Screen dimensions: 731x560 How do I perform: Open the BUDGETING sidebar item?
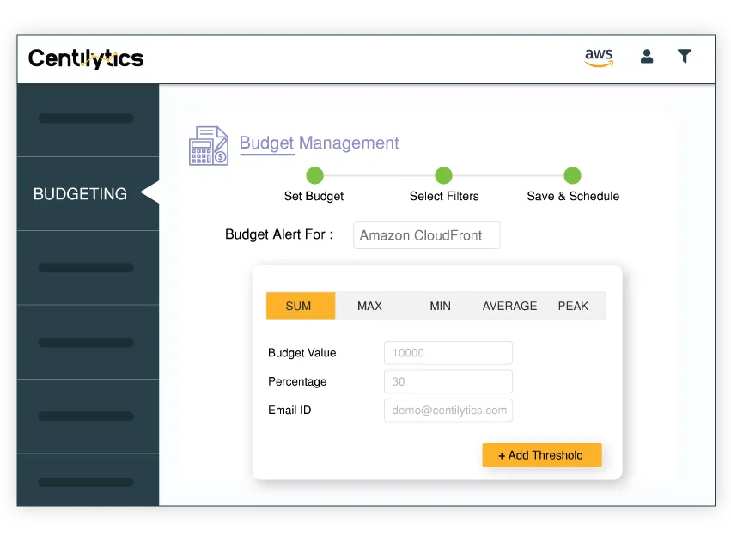click(x=88, y=193)
